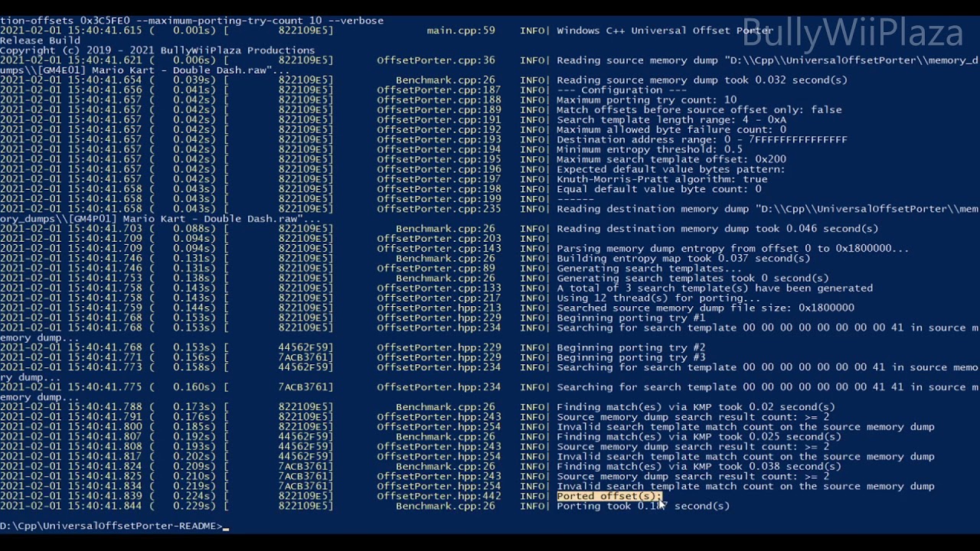
Task: Click the "OffsetPorter.cpp:187" source reference
Action: click(x=439, y=90)
